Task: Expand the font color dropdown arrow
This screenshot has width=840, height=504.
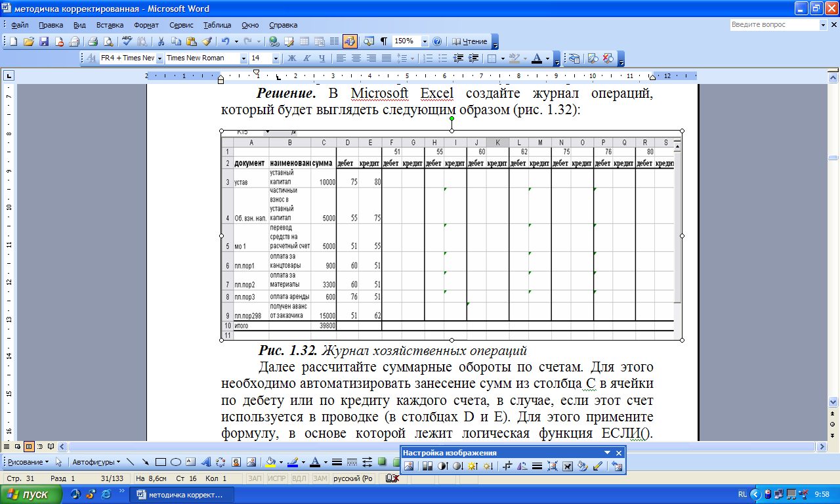Action: (x=547, y=58)
